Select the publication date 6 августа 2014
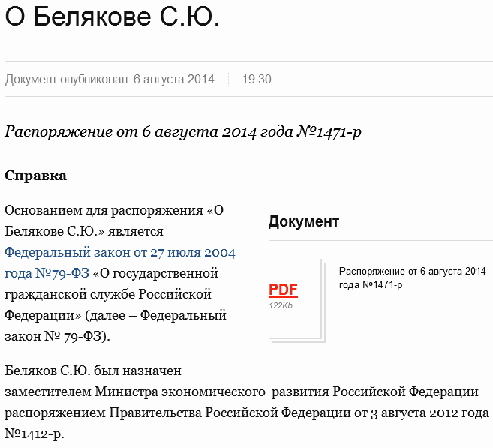This screenshot has width=493, height=448. point(173,80)
